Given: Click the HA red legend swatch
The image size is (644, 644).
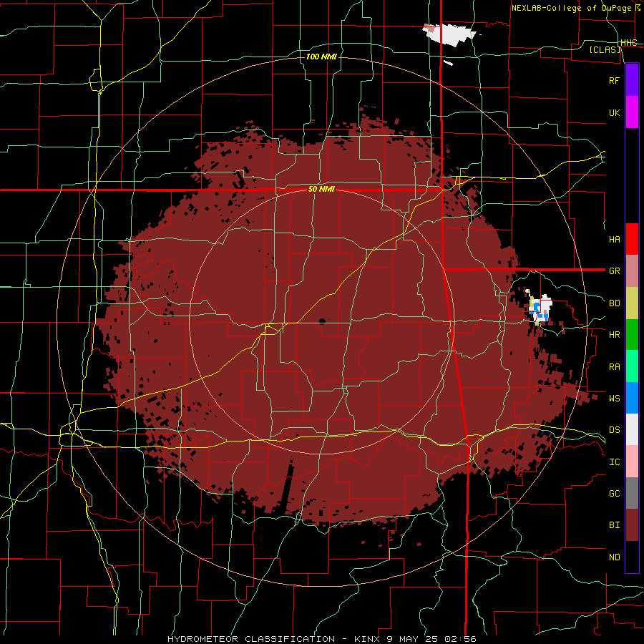Looking at the screenshot, I should point(632,239).
